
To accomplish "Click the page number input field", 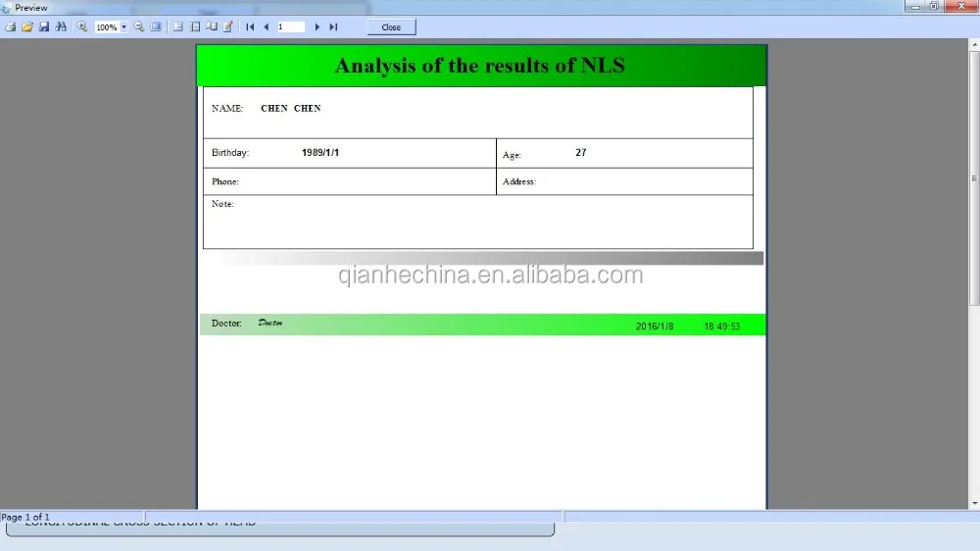I will 291,26.
